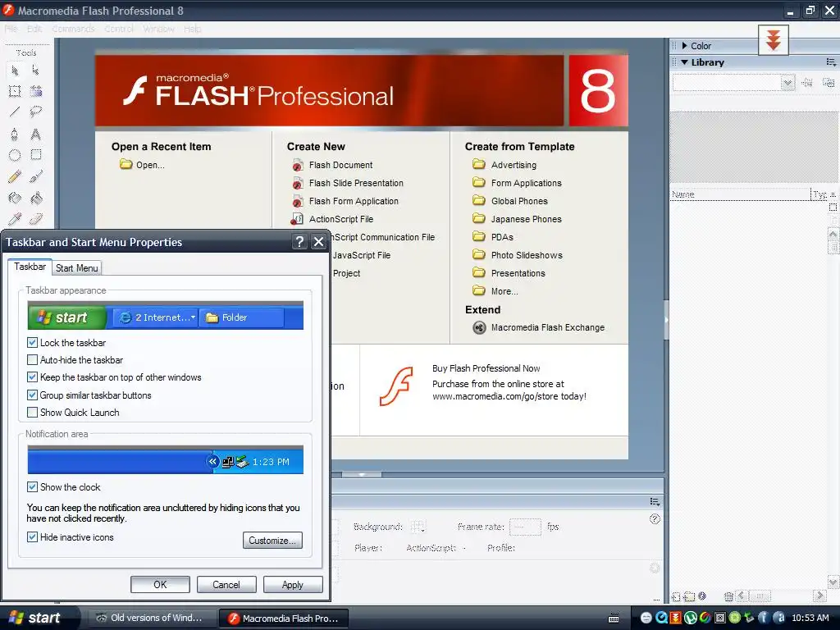Uncheck Lock the taskbar
Viewport: 840px width, 630px height.
[x=32, y=342]
